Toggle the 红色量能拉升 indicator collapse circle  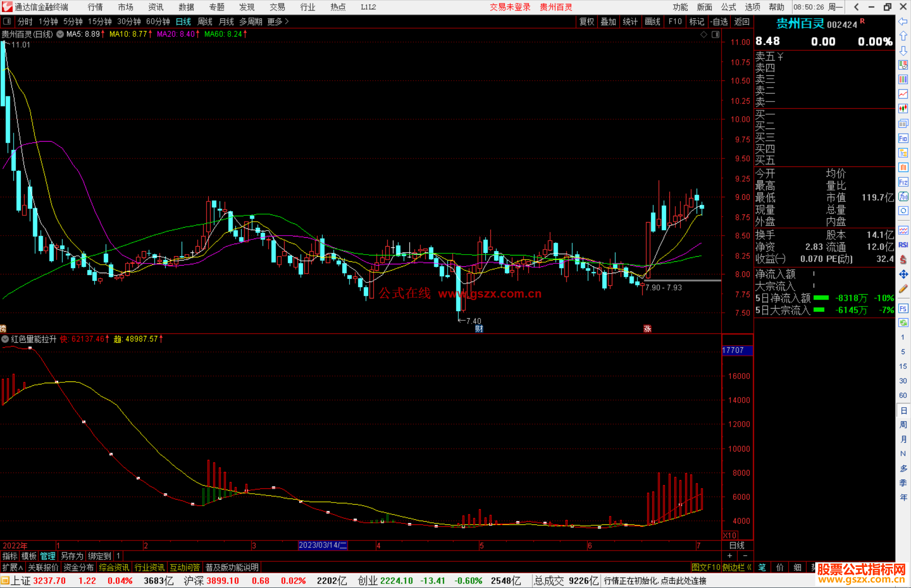tap(5, 339)
